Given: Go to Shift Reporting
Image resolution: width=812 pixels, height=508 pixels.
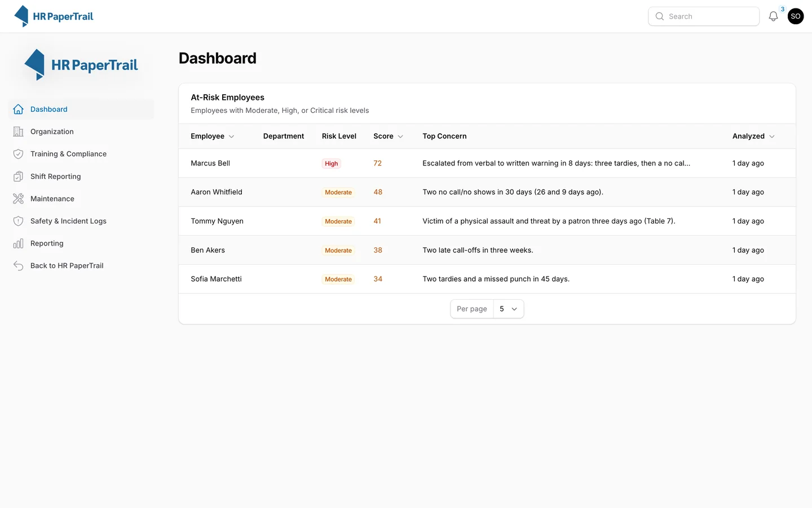Looking at the screenshot, I should (81, 176).
